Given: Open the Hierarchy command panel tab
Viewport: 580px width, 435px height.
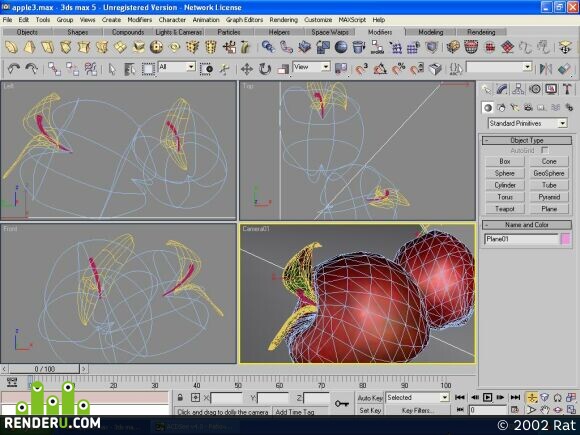Looking at the screenshot, I should coord(518,89).
